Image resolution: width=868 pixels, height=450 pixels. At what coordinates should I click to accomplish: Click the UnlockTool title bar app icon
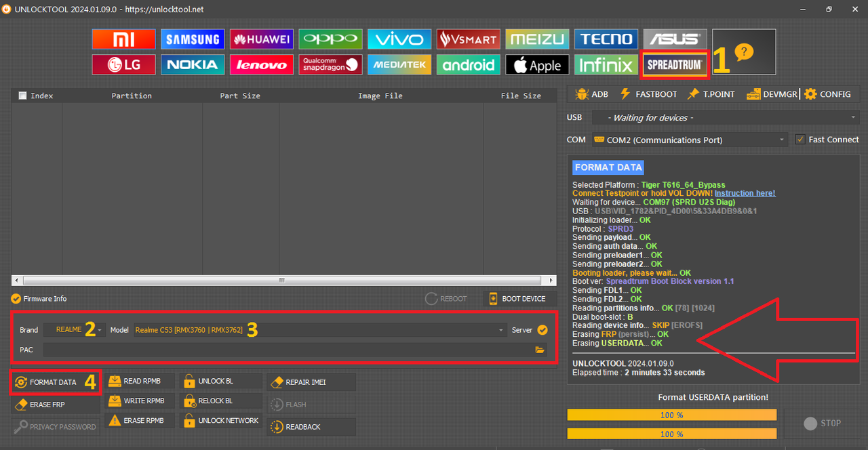(6, 9)
